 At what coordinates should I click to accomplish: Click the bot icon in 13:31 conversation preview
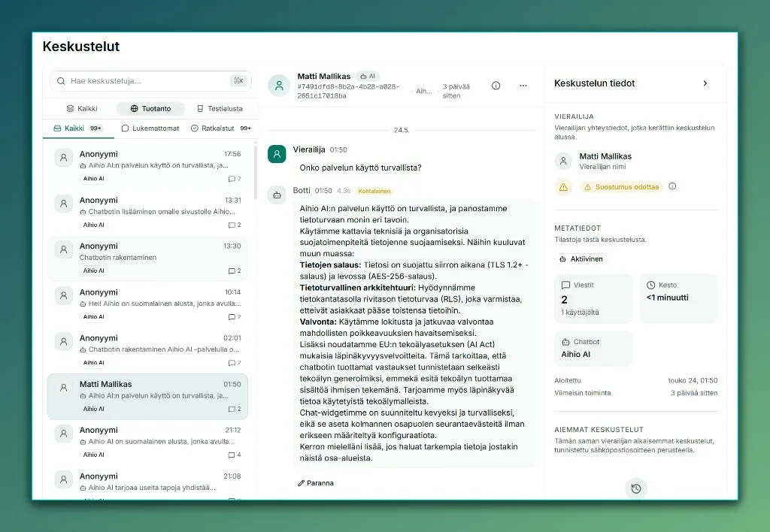(x=83, y=212)
